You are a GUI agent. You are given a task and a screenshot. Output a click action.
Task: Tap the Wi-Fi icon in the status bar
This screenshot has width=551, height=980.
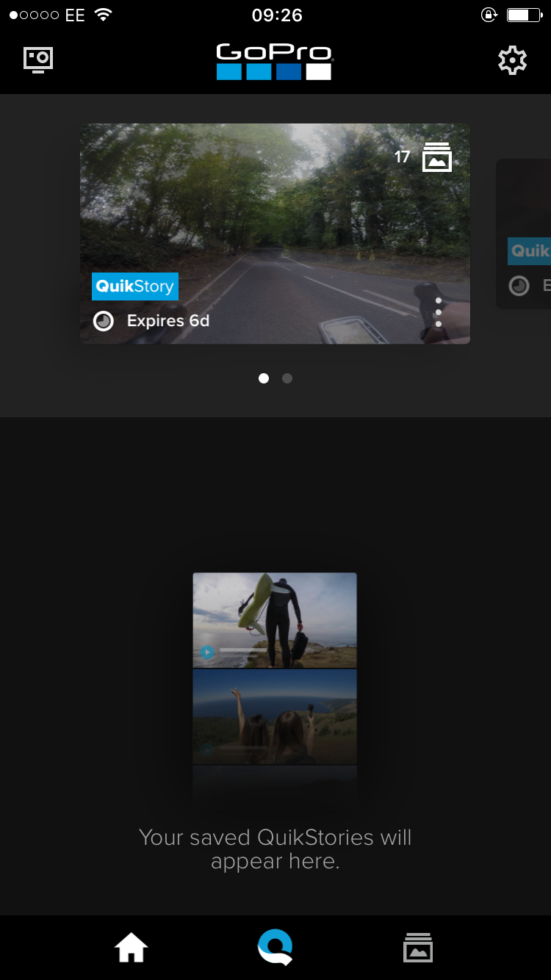coord(104,15)
